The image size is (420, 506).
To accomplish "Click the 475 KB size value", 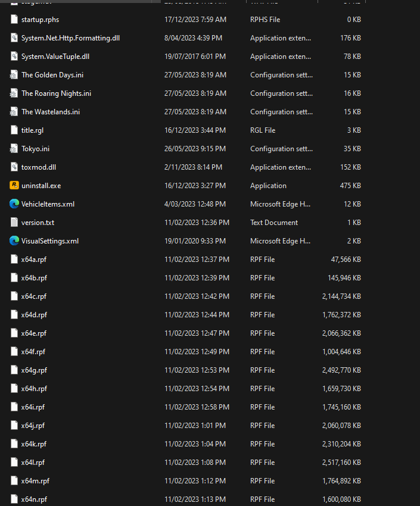I will [350, 186].
